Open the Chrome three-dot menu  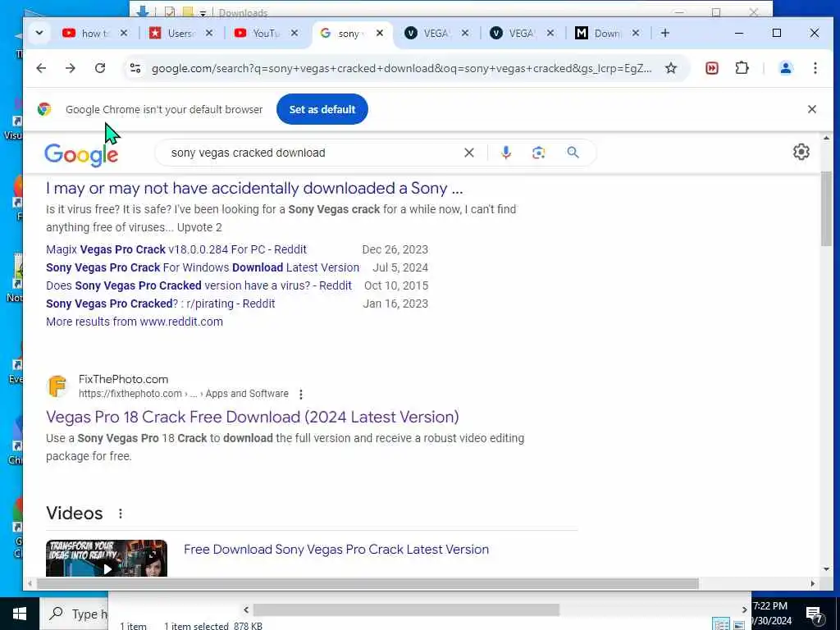[815, 68]
